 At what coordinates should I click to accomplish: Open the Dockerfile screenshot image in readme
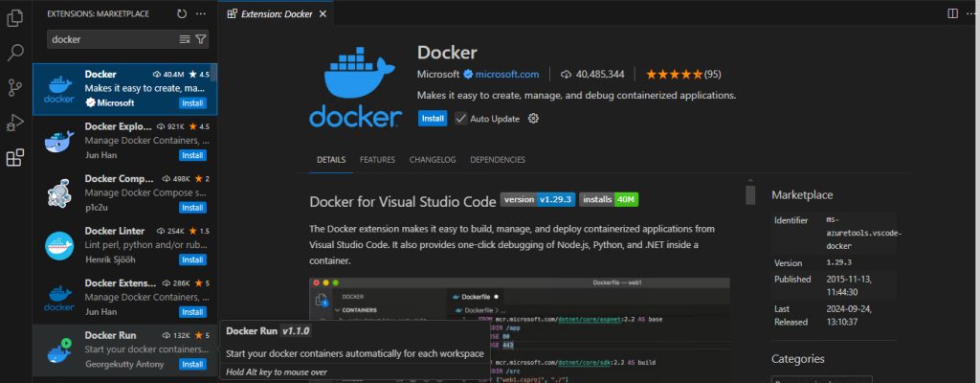[x=520, y=330]
